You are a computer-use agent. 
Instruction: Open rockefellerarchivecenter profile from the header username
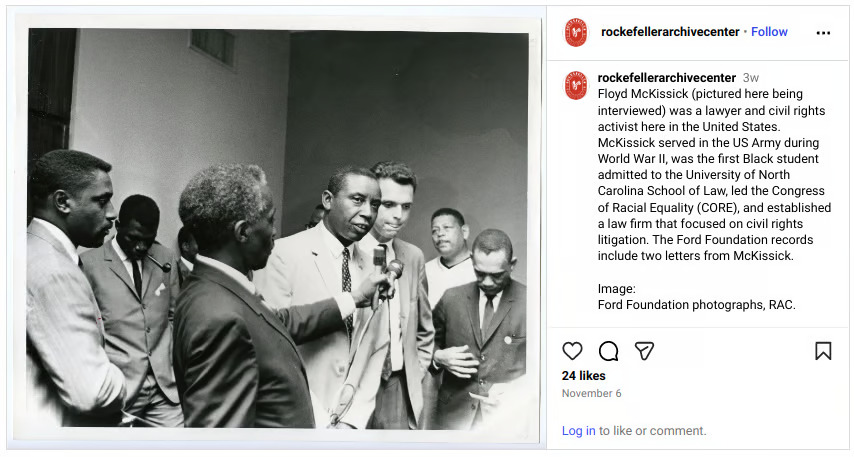coord(668,32)
